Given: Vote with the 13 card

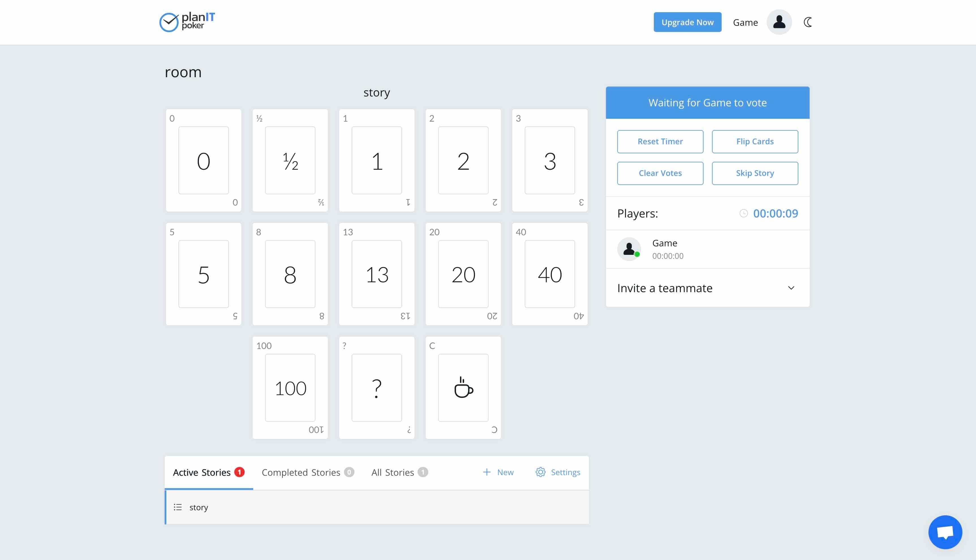Looking at the screenshot, I should click(376, 274).
